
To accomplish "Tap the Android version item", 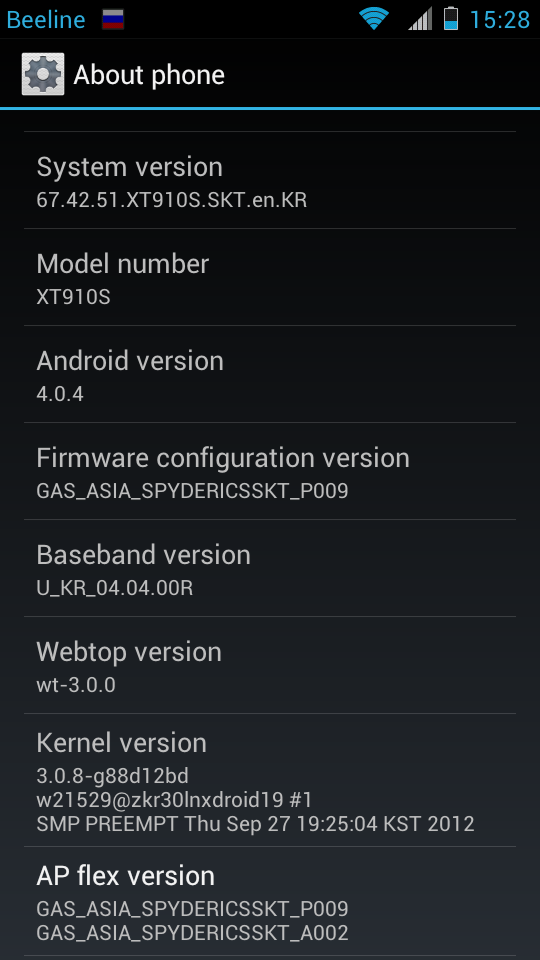I will click(x=270, y=374).
